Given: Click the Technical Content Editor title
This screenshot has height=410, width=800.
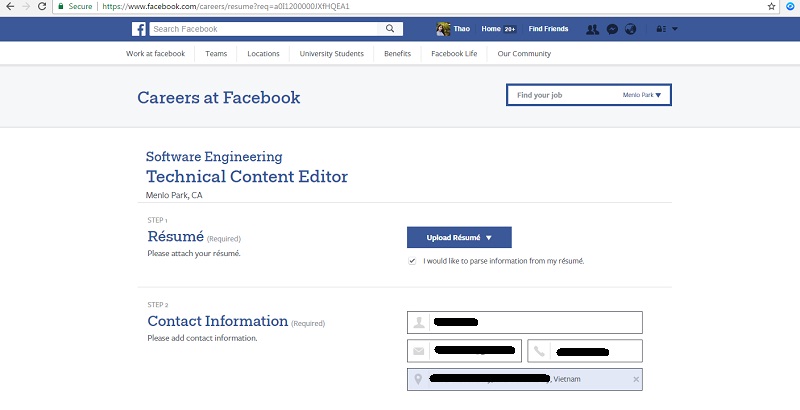Looking at the screenshot, I should [247, 176].
